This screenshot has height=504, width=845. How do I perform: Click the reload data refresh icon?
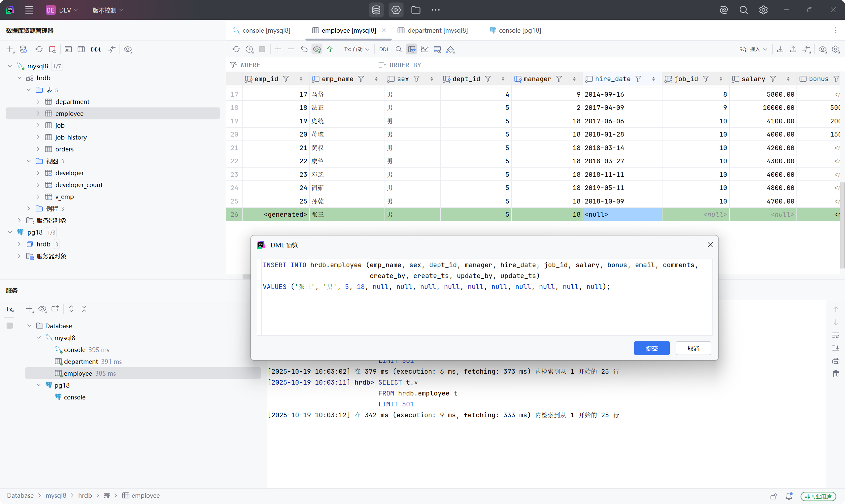click(x=236, y=49)
